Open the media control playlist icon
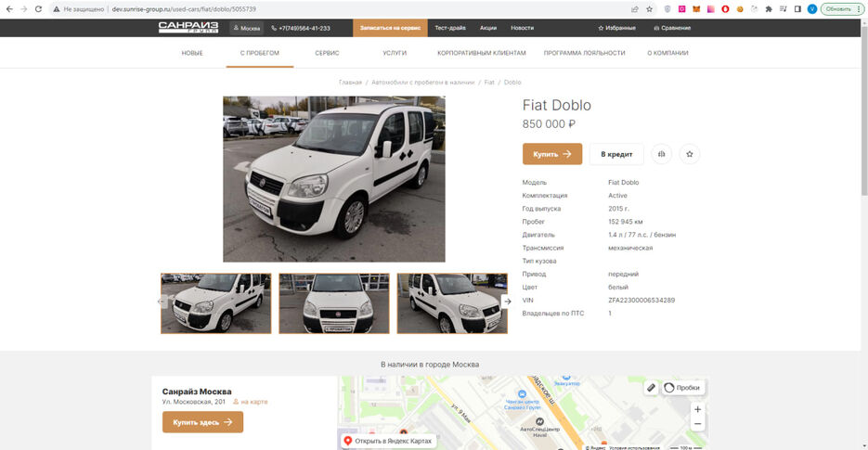Image resolution: width=868 pixels, height=450 pixels. (783, 9)
